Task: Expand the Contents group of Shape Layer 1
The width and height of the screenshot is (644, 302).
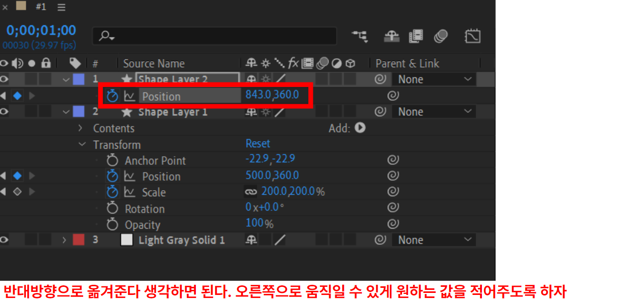Action: 80,128
